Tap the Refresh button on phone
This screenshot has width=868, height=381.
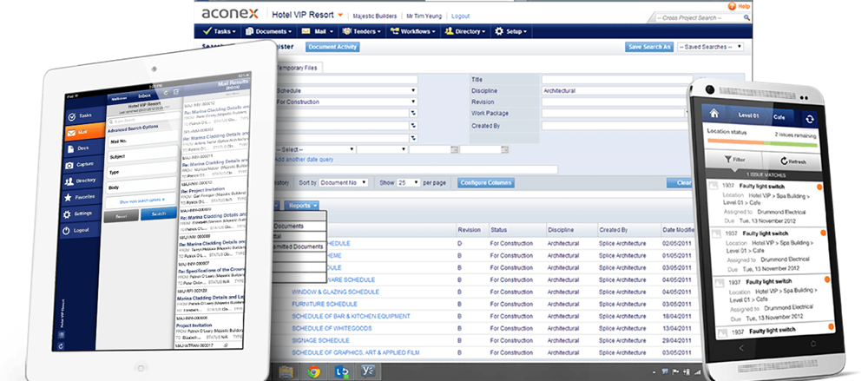[792, 161]
